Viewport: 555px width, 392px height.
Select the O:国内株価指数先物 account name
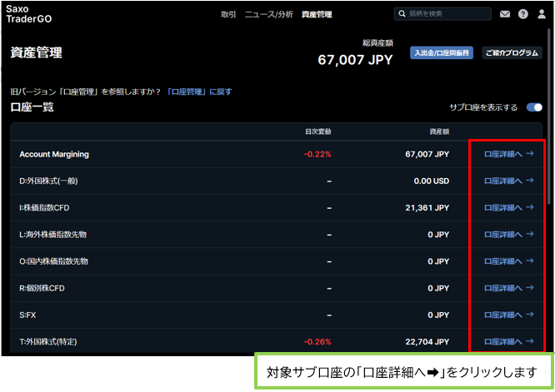(53, 261)
